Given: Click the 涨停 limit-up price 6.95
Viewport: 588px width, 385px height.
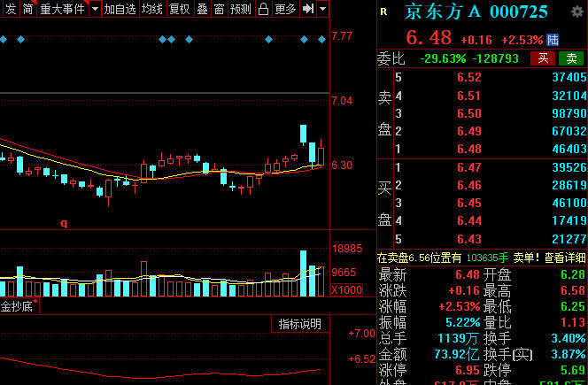Looking at the screenshot, I should point(468,370).
